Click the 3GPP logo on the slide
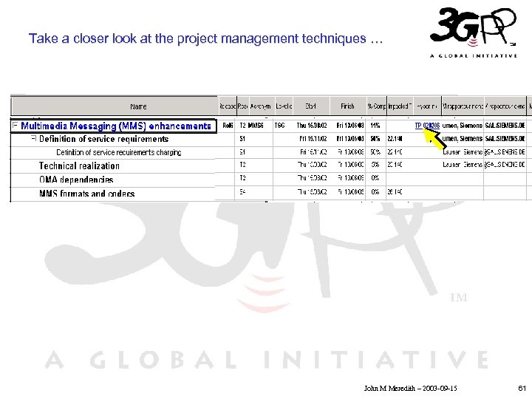This screenshot has height=399, width=532. pyautogui.click(x=474, y=33)
